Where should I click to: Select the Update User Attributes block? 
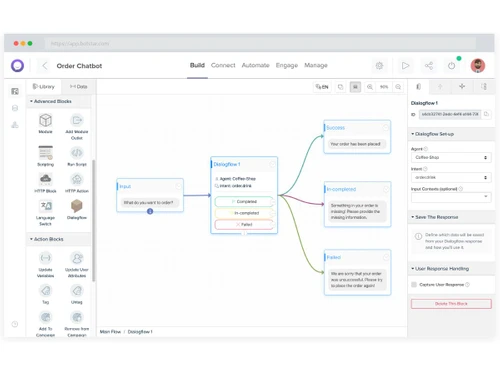click(77, 265)
